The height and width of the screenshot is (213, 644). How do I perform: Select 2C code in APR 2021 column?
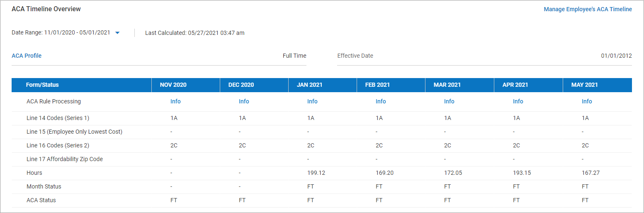pyautogui.click(x=517, y=145)
